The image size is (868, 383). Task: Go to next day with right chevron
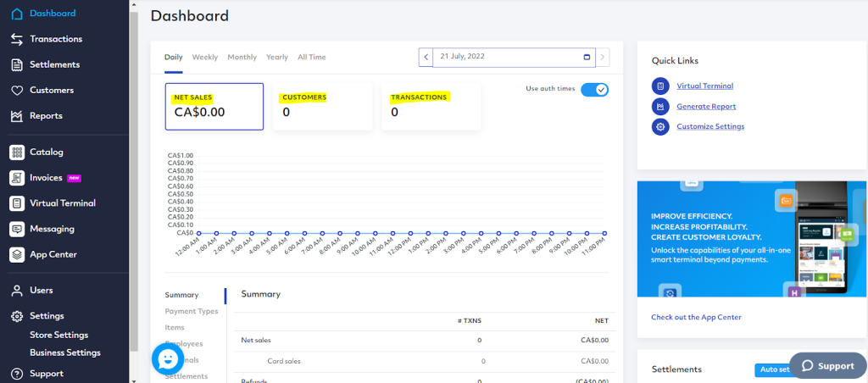(x=603, y=57)
